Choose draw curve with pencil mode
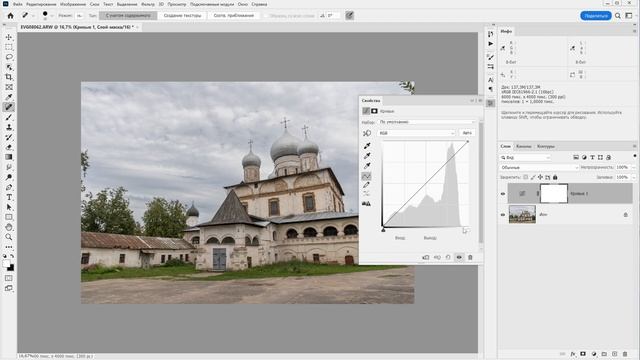Viewport: 640px width, 360px height. pos(367,185)
